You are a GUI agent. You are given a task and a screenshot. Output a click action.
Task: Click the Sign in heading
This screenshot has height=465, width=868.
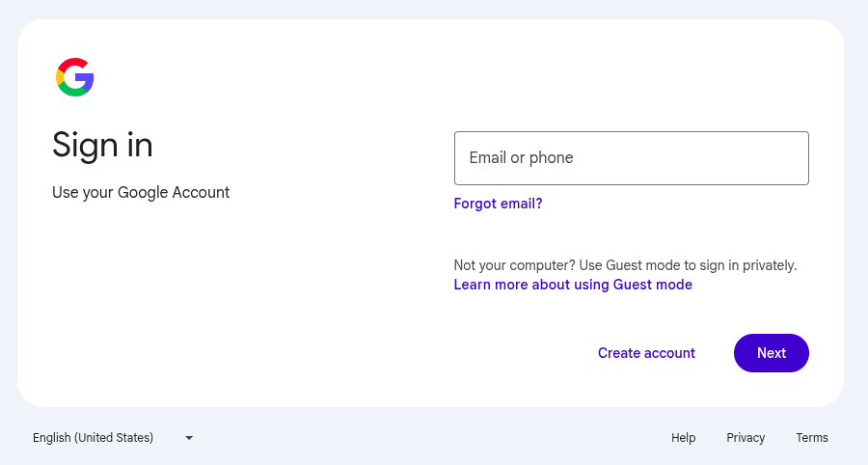coord(102,146)
